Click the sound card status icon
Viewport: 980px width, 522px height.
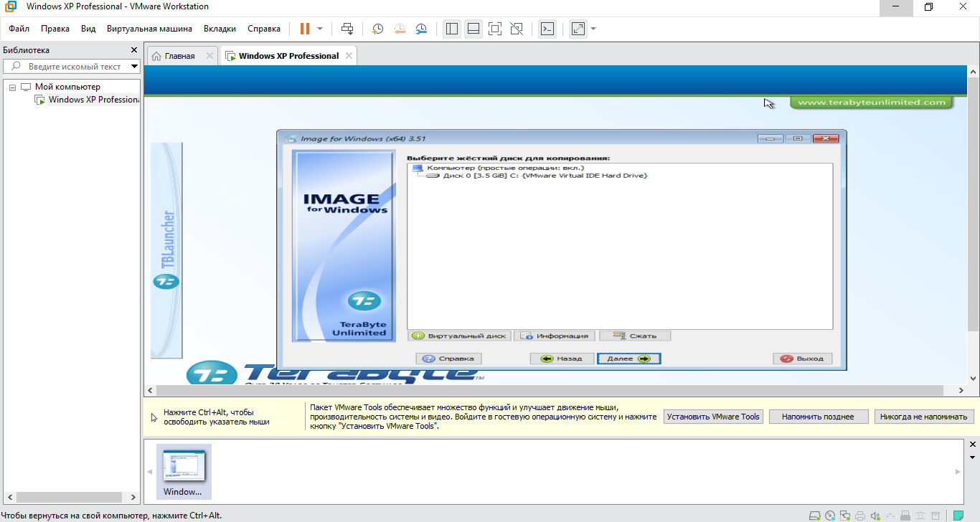point(875,516)
